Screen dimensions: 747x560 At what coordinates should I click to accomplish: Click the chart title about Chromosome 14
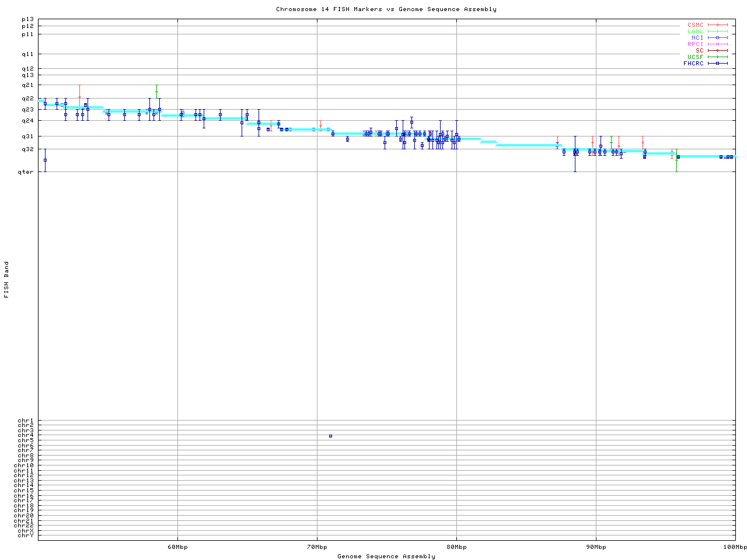pos(386,9)
